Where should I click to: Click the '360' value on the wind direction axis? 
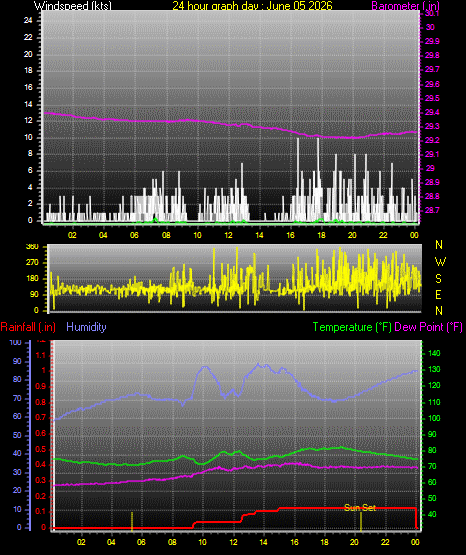(x=32, y=247)
